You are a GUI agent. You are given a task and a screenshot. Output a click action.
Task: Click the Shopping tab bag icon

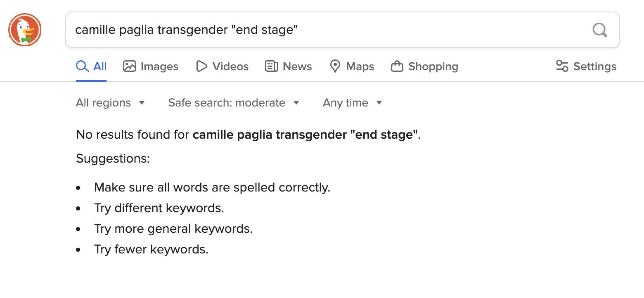point(397,66)
